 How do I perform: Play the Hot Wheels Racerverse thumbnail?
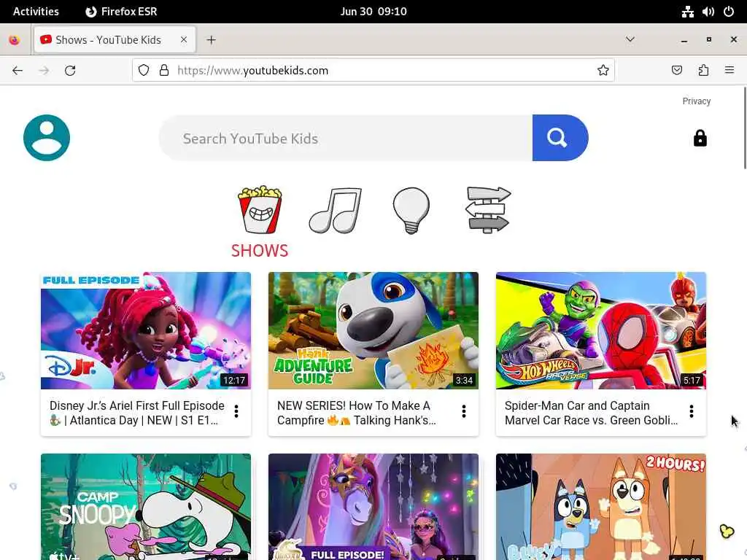click(601, 330)
